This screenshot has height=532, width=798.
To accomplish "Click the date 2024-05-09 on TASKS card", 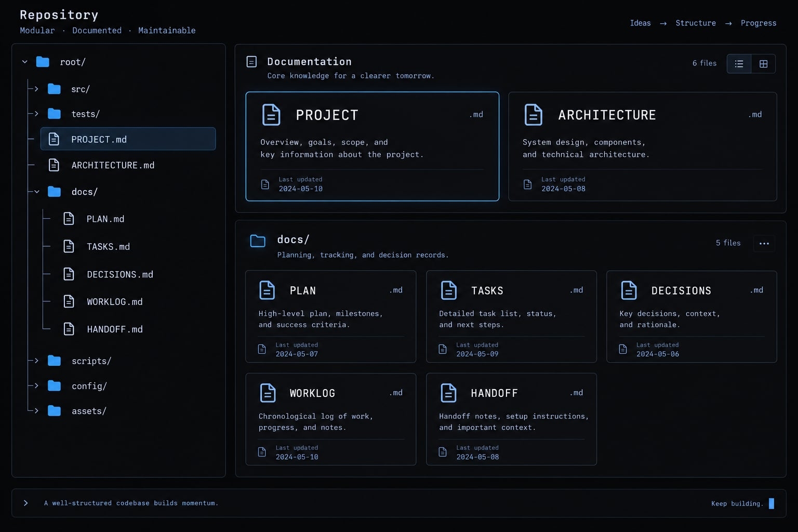I will [477, 354].
